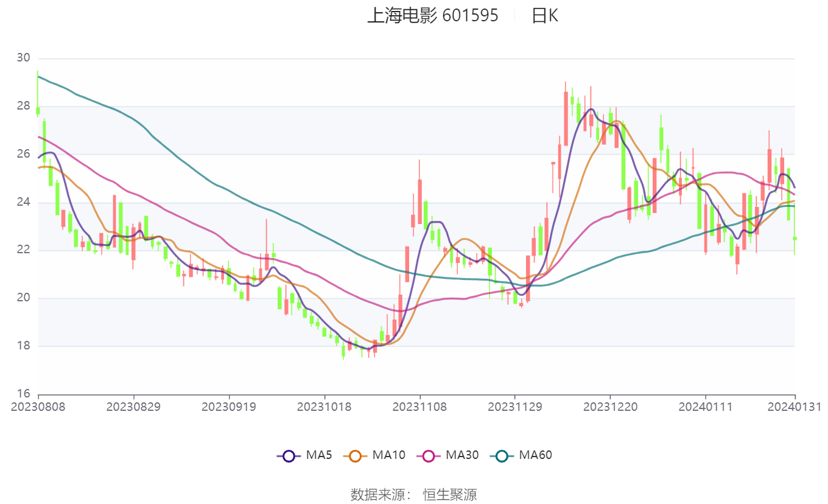The image size is (828, 504).
Task: Click y-axis value 20
Action: point(23,298)
